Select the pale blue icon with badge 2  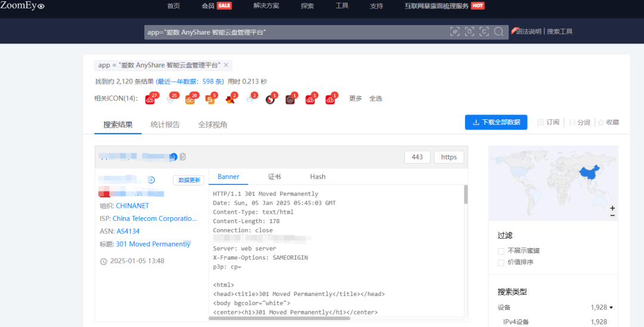point(250,99)
